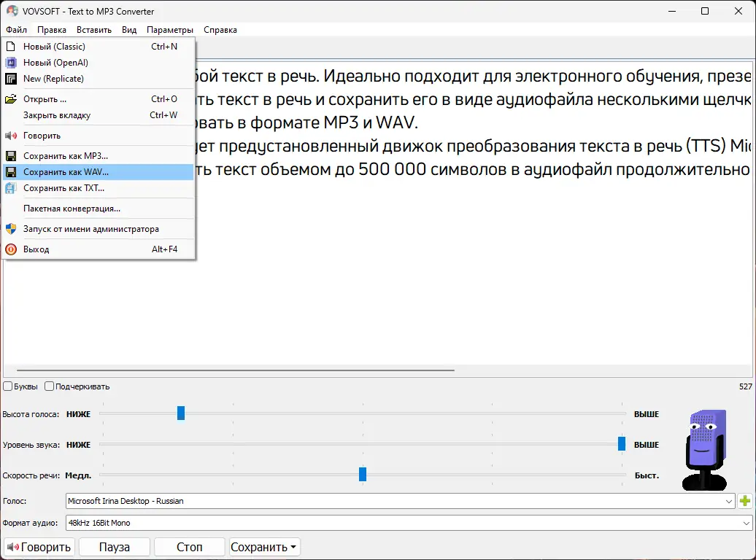This screenshot has width=756, height=560.
Task: Click the shield icon for Запуск от имени администратора
Action: 11,229
